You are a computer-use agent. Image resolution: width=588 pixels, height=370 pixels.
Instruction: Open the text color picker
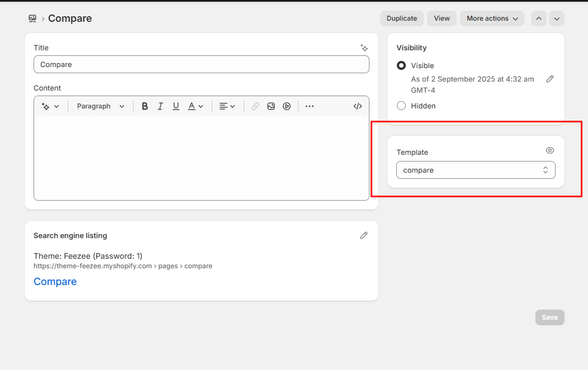[x=195, y=106]
